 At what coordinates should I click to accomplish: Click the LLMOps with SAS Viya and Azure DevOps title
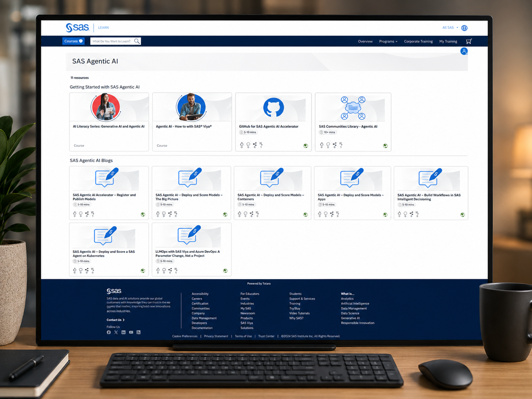[x=187, y=254]
